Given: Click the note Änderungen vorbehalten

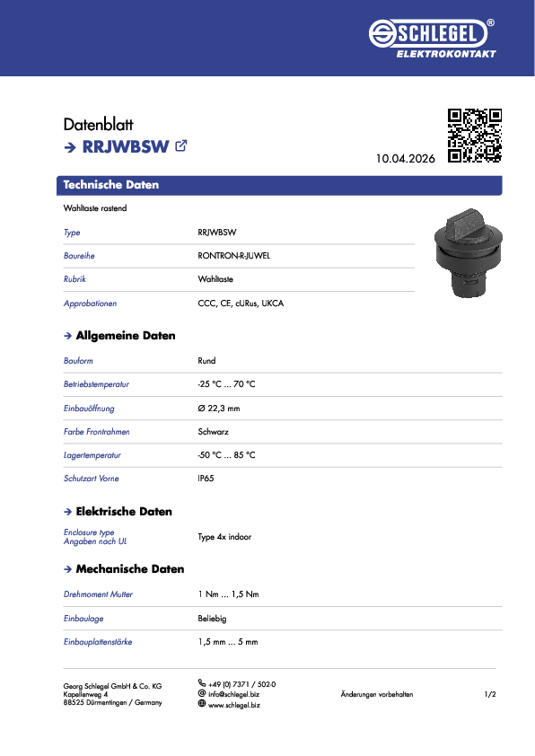Looking at the screenshot, I should (x=377, y=694).
